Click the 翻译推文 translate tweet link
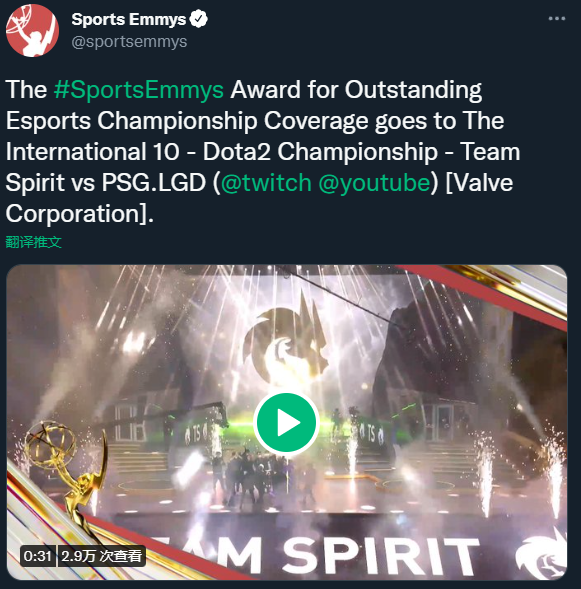 coord(33,242)
